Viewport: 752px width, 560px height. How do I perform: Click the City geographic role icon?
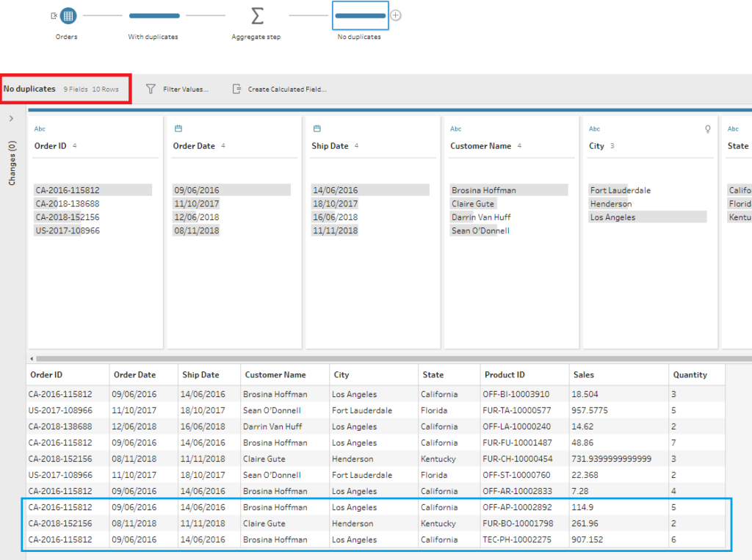(708, 128)
